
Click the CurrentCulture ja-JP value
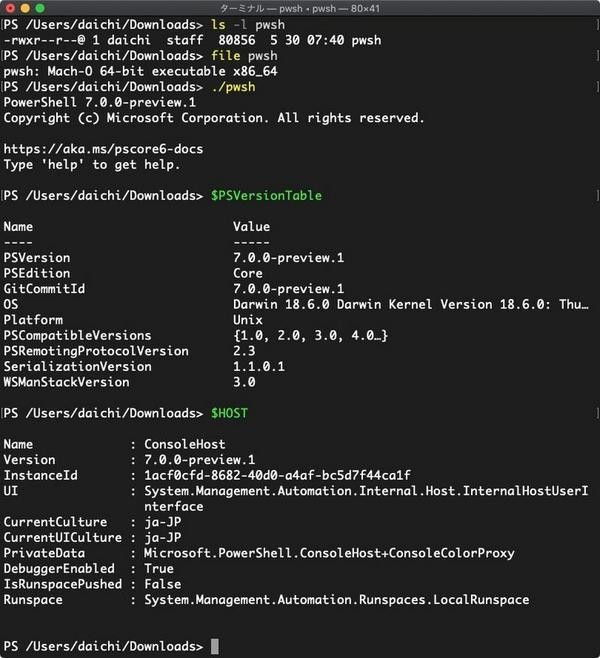click(163, 522)
